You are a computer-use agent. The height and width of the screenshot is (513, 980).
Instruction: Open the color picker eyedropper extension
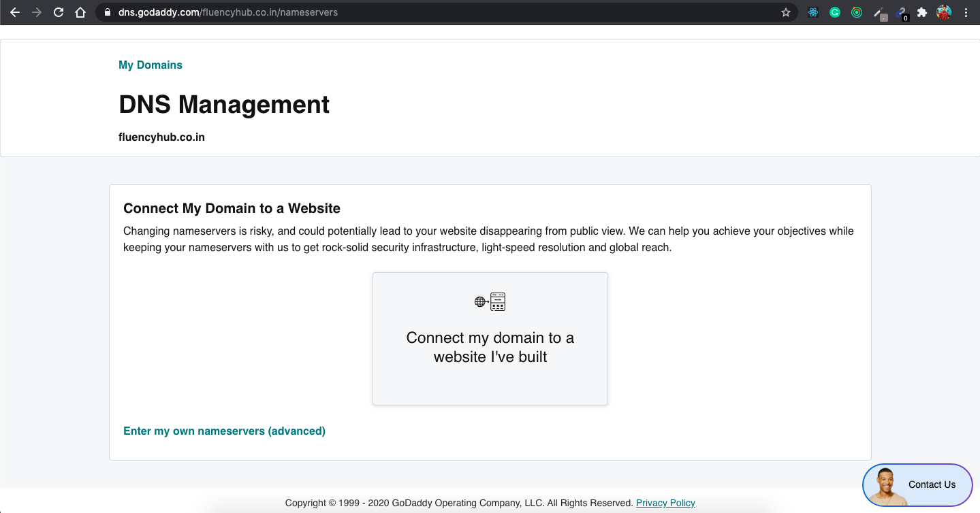(x=879, y=13)
